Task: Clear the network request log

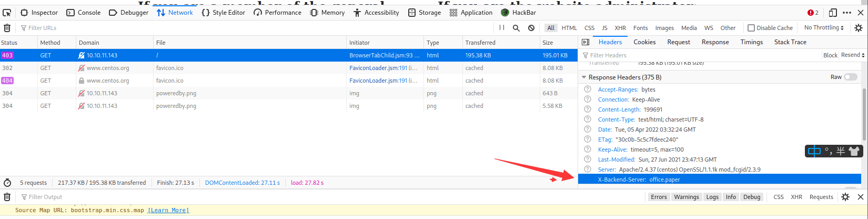Action: coord(7,28)
